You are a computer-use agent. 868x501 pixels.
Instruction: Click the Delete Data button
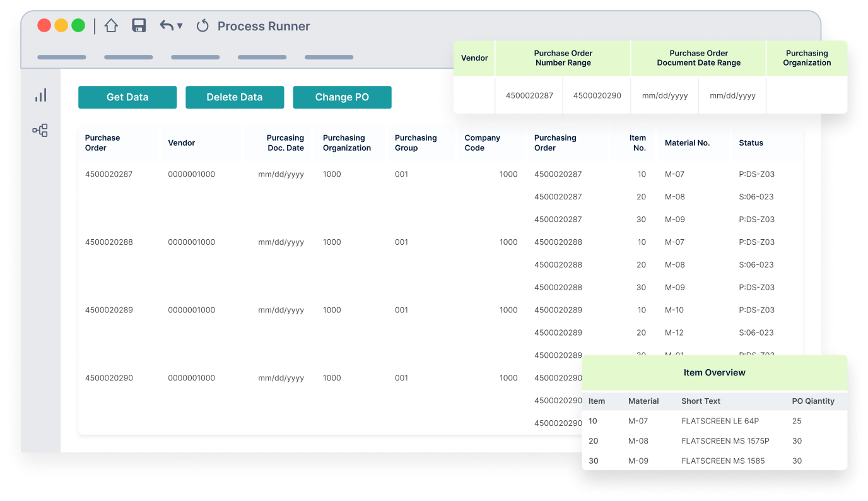click(235, 97)
